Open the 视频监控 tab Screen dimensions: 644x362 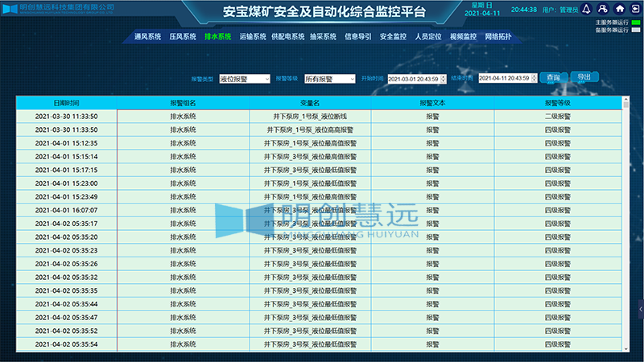pos(463,37)
